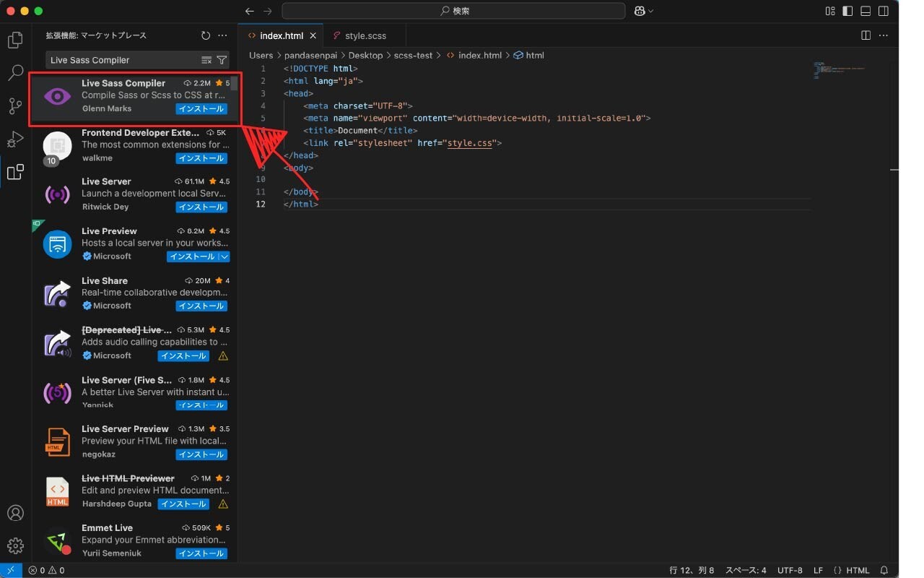This screenshot has width=924, height=578.
Task: Install the Live Share extension
Action: tap(201, 306)
